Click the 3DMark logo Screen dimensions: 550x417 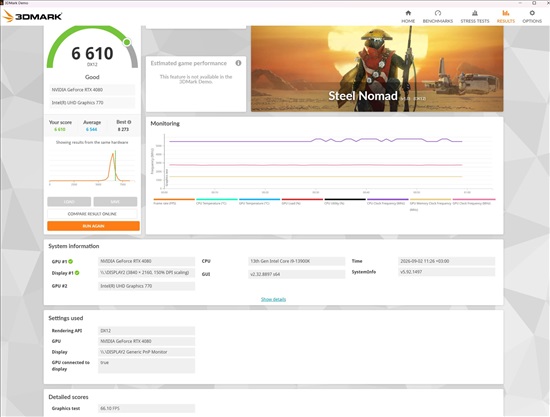click(33, 16)
